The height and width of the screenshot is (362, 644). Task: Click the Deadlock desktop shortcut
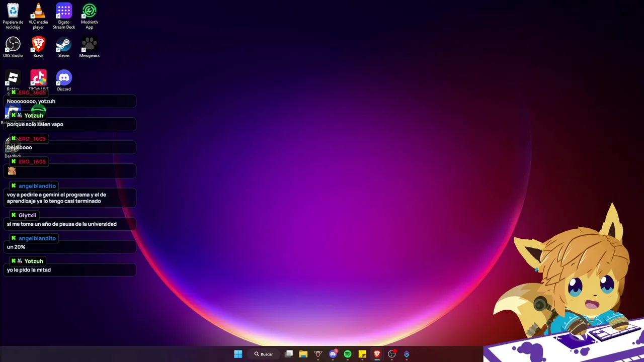(x=13, y=148)
